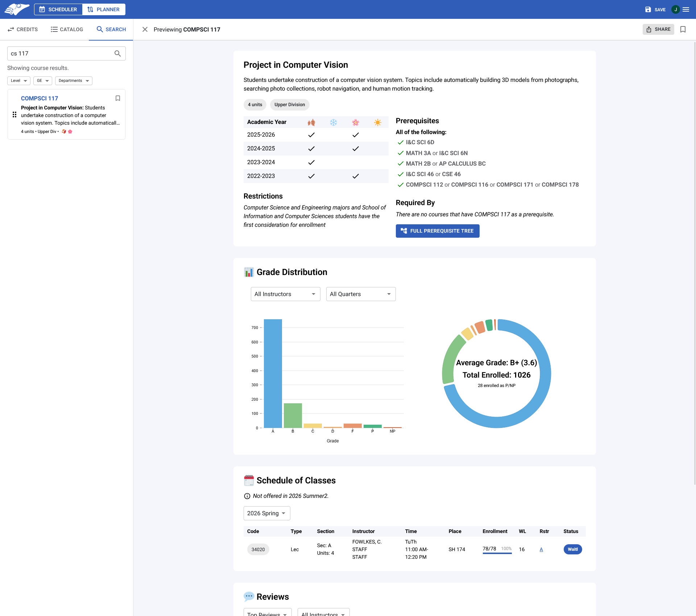This screenshot has width=696, height=616.
Task: Open the All Instructors grade dropdown
Action: click(285, 294)
